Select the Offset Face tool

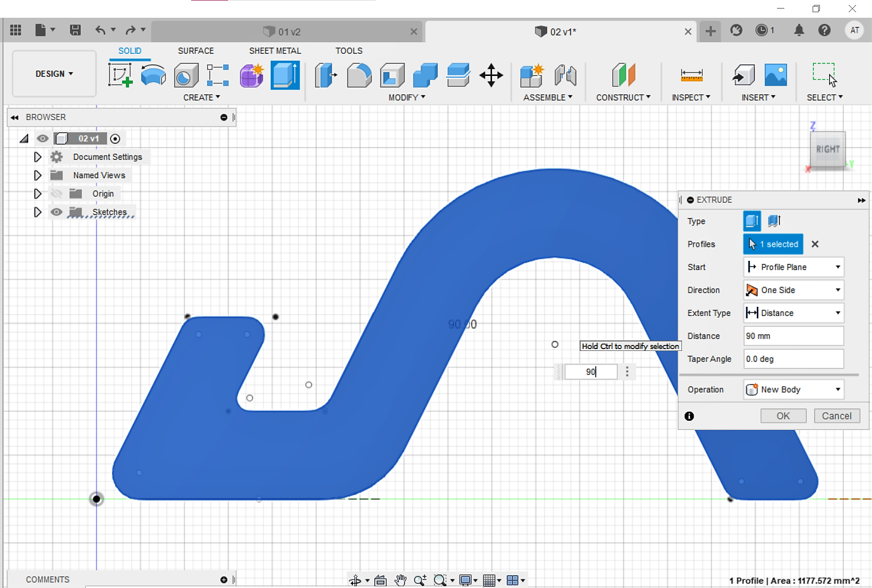[x=458, y=75]
